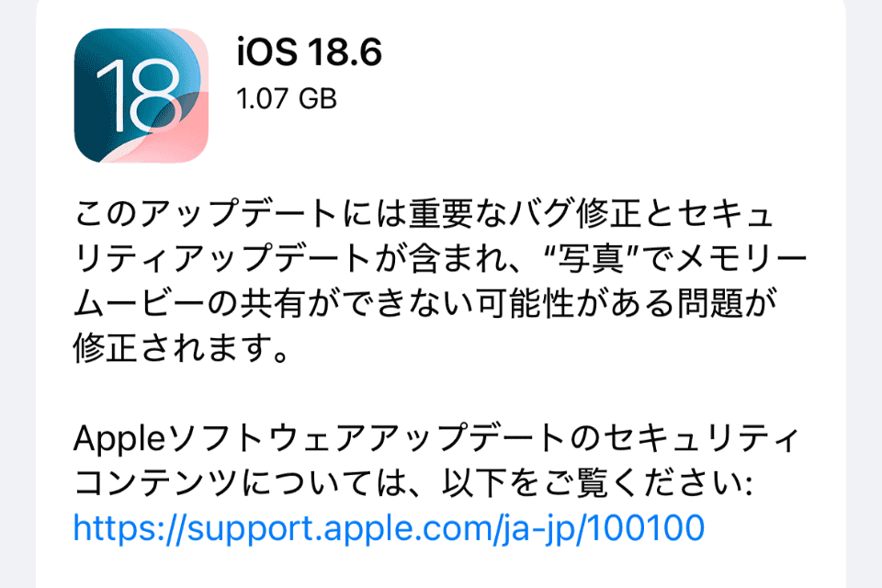Tap the iOS 18 update icon
The image size is (882, 588).
coord(141,96)
